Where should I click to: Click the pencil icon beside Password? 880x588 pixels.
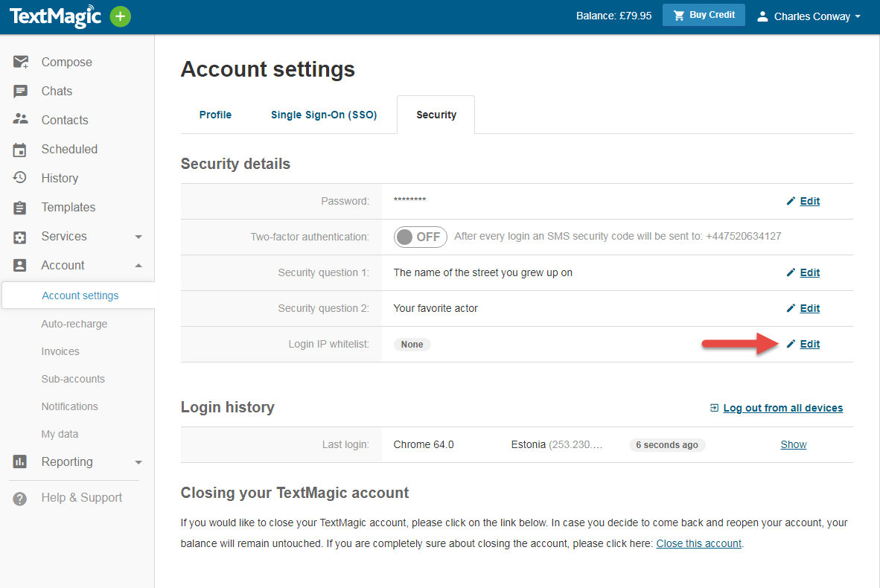pos(791,201)
